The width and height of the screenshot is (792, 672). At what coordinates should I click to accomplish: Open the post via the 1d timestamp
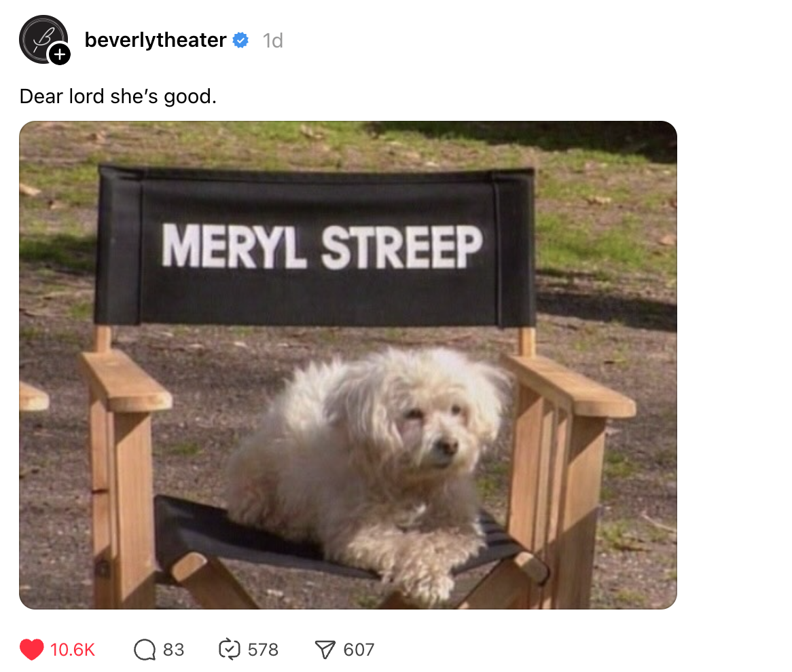[273, 41]
